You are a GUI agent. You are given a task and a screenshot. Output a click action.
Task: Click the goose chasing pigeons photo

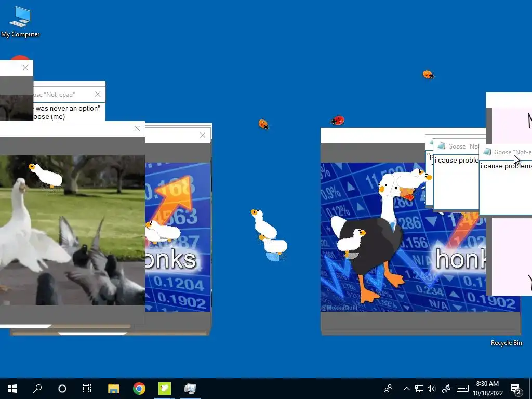point(72,230)
